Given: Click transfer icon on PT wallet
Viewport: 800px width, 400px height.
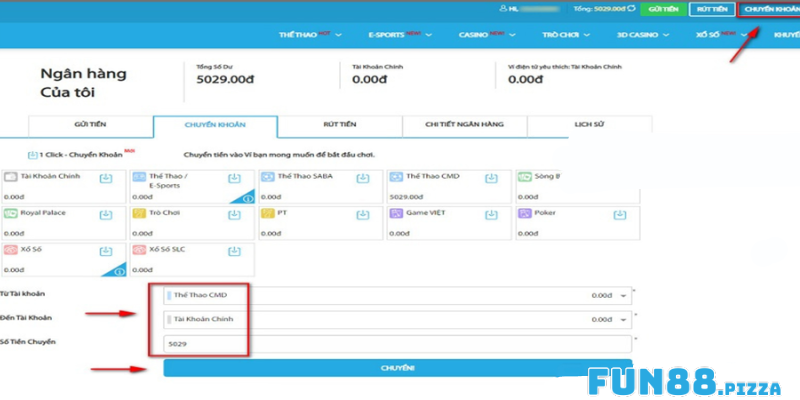Looking at the screenshot, I should point(364,214).
